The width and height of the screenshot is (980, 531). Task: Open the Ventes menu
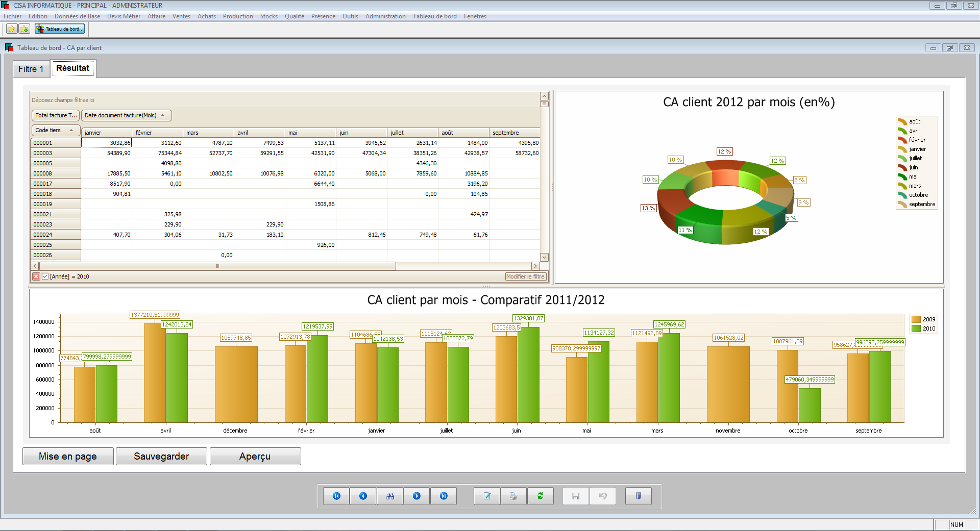click(181, 16)
